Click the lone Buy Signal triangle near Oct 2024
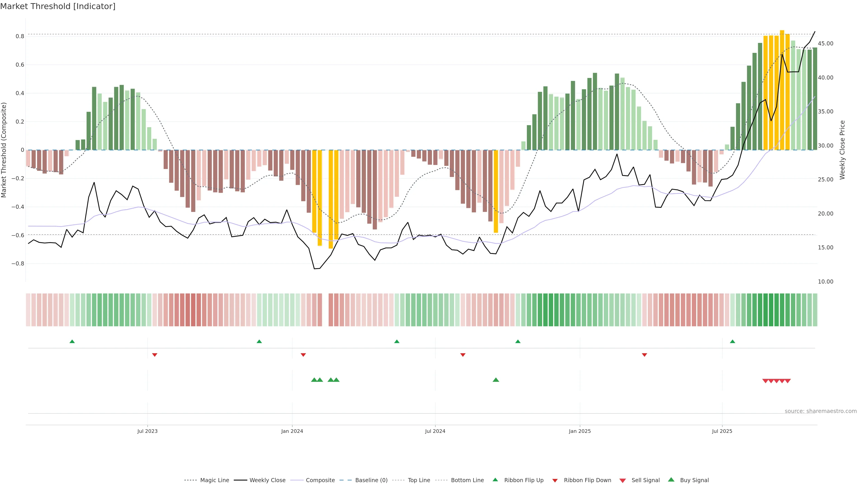 point(496,380)
